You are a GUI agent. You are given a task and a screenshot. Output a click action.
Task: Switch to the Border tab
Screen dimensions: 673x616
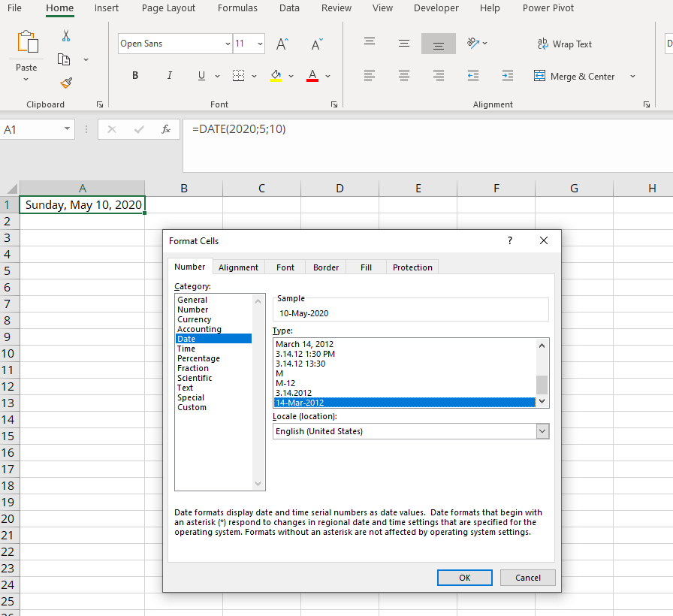325,267
